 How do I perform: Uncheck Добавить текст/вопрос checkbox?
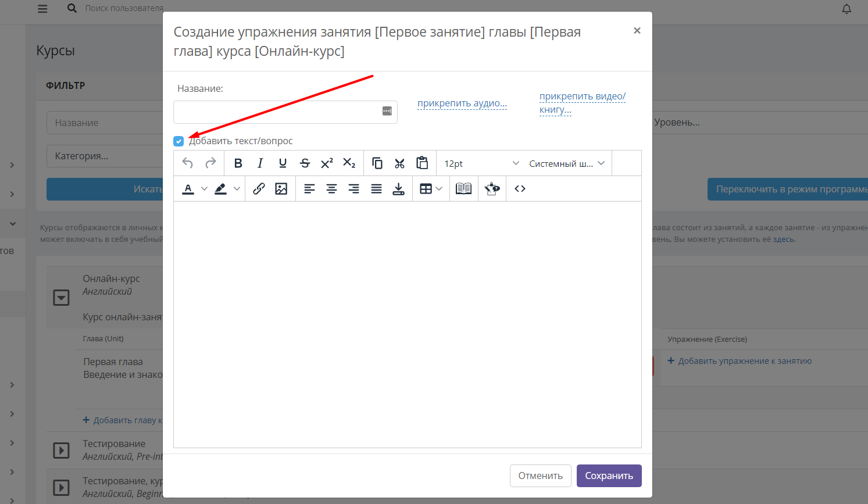pos(178,141)
